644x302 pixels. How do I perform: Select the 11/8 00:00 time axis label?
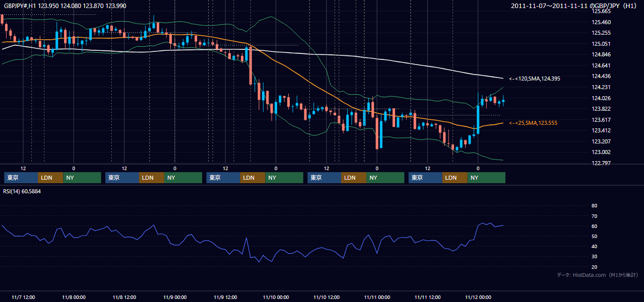pos(74,297)
